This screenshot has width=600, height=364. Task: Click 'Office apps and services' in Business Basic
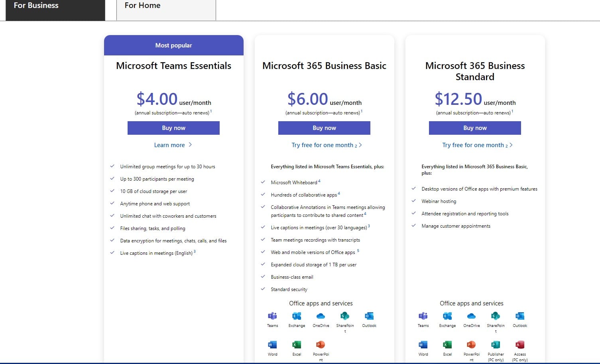321,303
